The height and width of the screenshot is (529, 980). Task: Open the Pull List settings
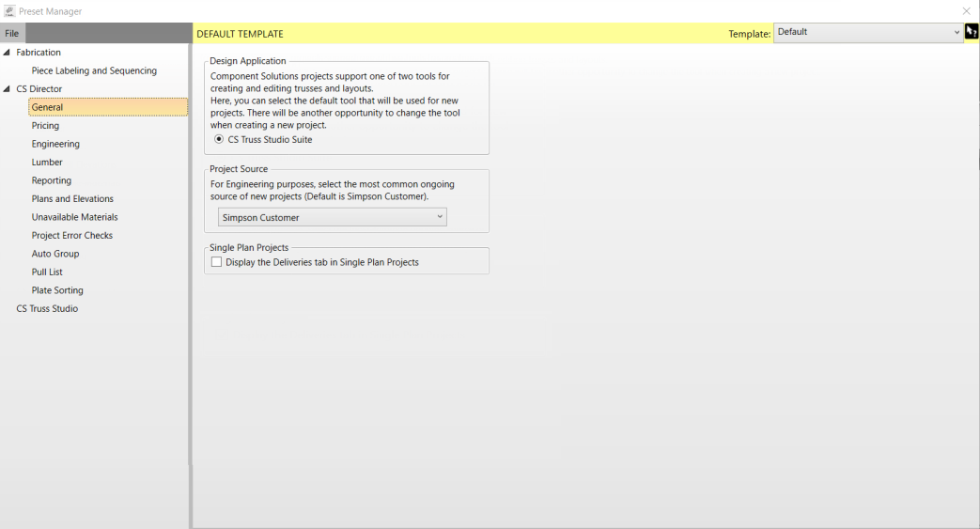[x=47, y=272]
